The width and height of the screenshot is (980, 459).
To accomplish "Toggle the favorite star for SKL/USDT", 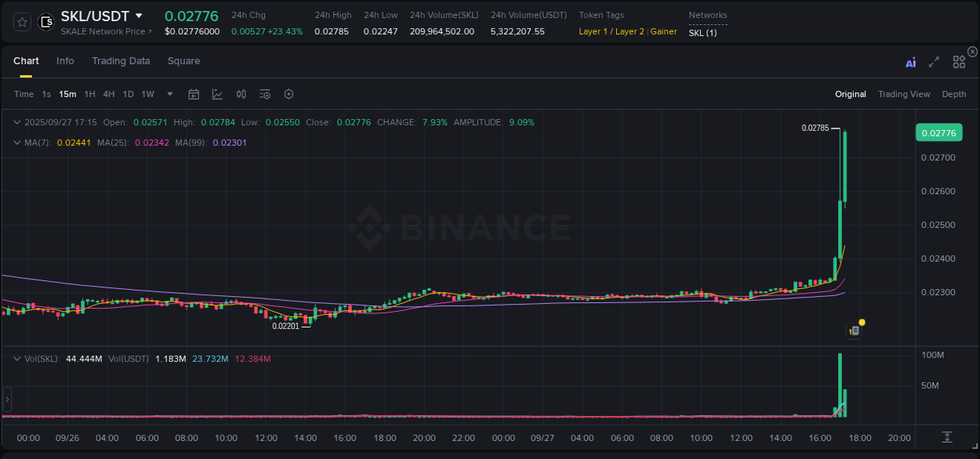I will (x=21, y=22).
